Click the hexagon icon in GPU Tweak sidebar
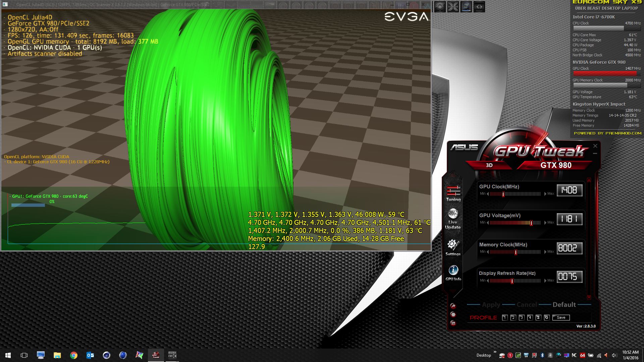The image size is (644, 362). (453, 314)
